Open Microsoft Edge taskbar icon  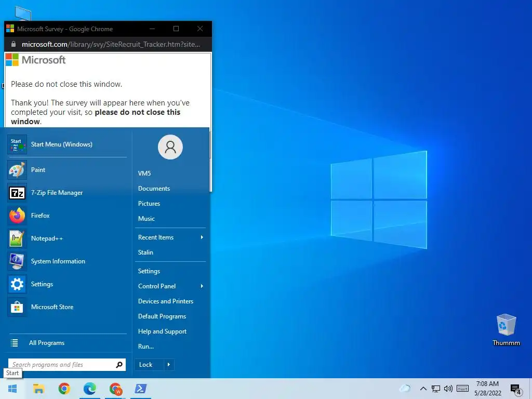click(x=89, y=389)
